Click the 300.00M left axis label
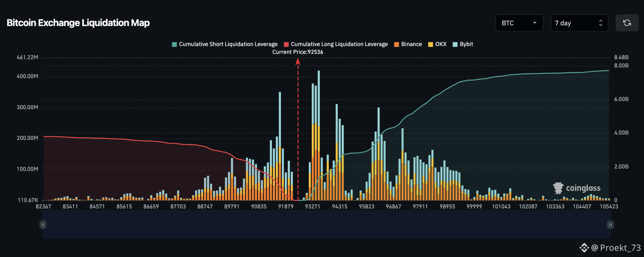 click(x=28, y=107)
